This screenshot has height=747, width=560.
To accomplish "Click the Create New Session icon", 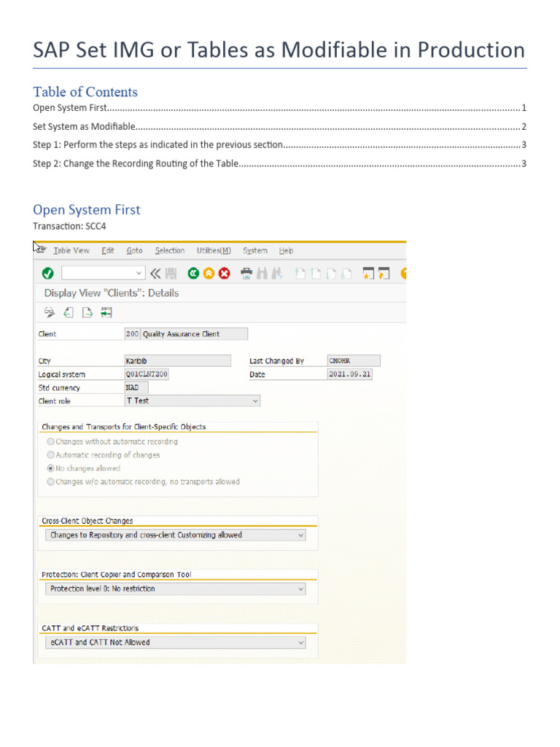I will tap(368, 274).
